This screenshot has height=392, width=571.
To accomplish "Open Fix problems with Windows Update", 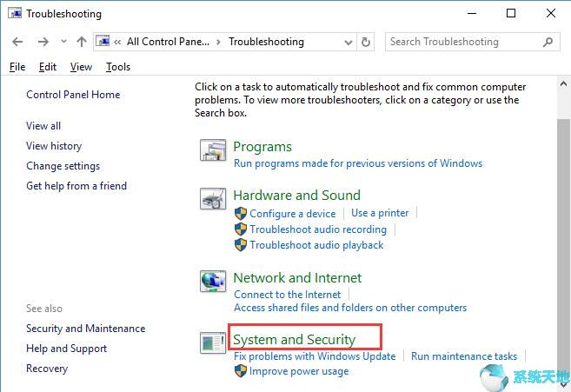I will (315, 356).
